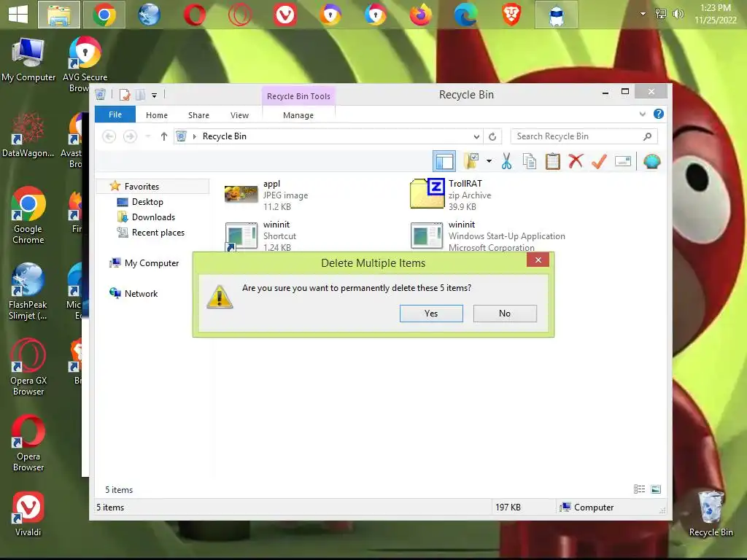This screenshot has height=560, width=747.
Task: Click the Back navigation arrow
Action: click(x=109, y=136)
